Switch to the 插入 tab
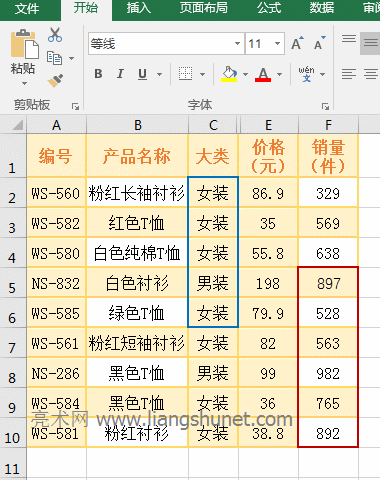Image resolution: width=380 pixels, height=480 pixels. point(139,8)
